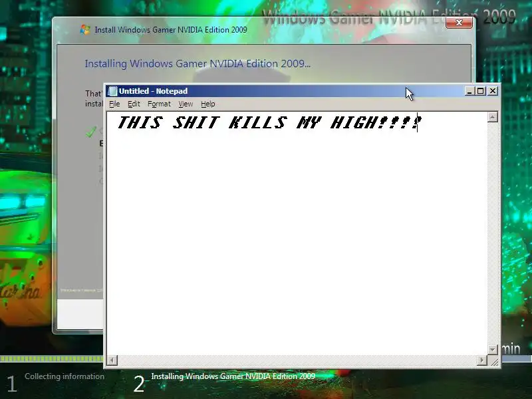532x399 pixels.
Task: Close the Install Windows Gamer NVIDIA Edition window
Action: (x=459, y=23)
